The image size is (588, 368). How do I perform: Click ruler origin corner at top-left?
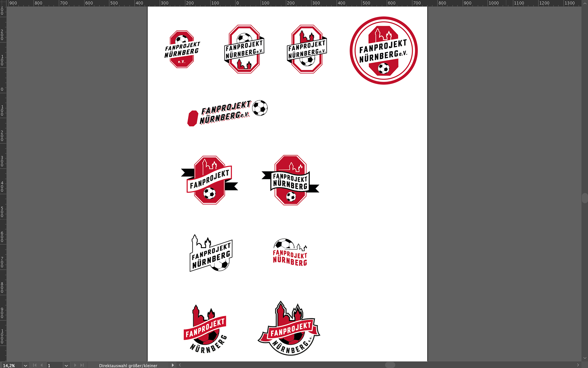[x=3, y=3]
